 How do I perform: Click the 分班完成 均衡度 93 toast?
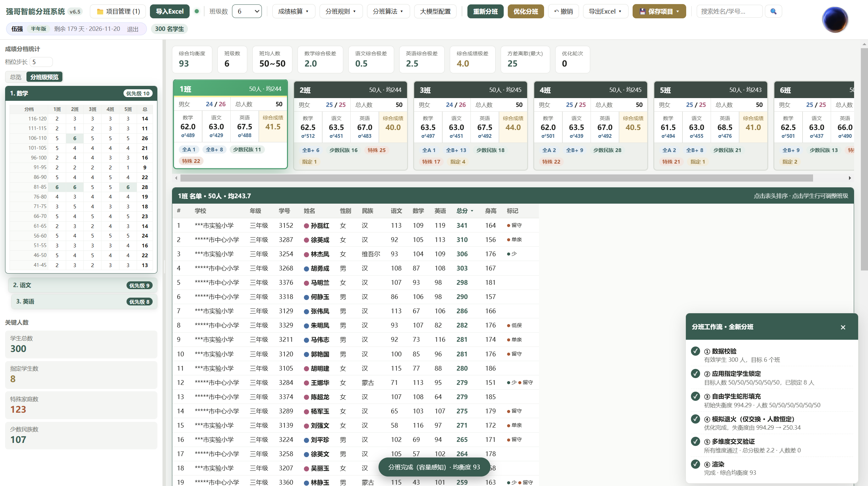click(x=434, y=467)
